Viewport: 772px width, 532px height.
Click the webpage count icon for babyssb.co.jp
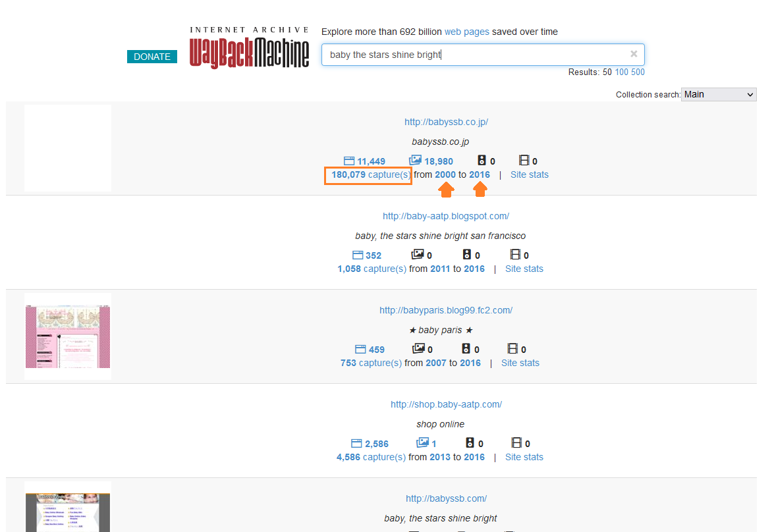(349, 161)
